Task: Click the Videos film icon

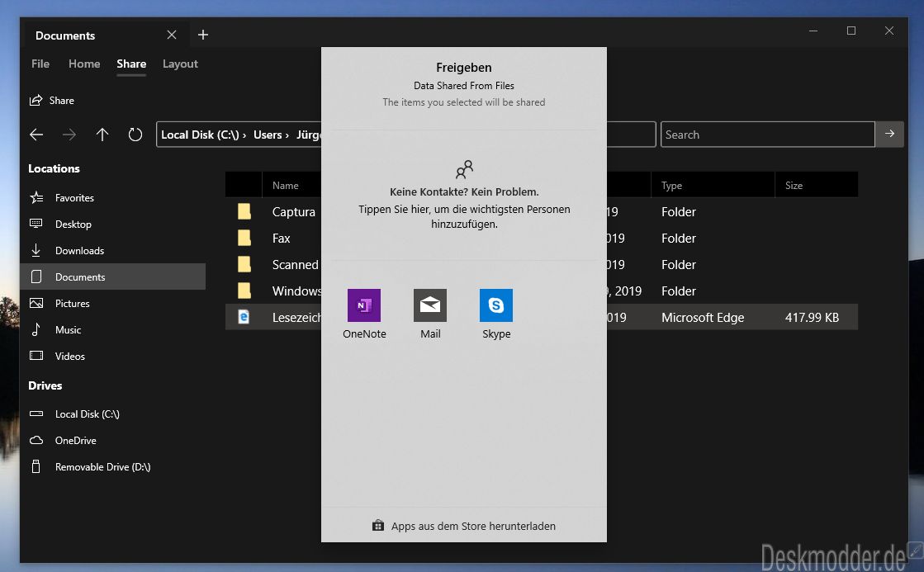Action: 36,356
